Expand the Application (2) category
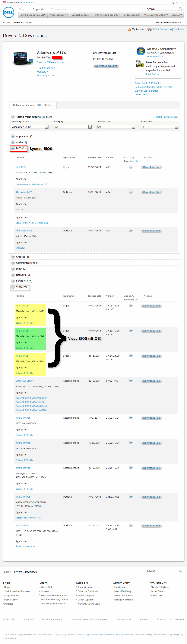This screenshot has width=187, height=644. click(13, 136)
